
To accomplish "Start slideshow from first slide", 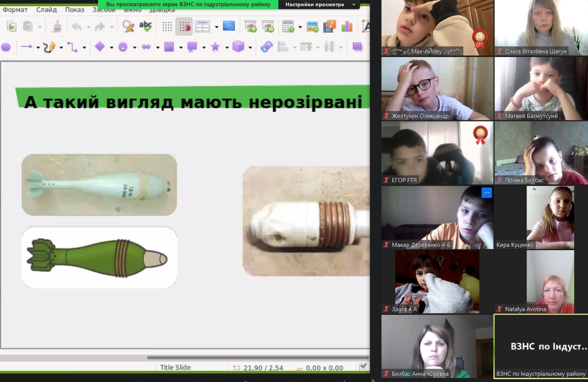I will coord(251,27).
